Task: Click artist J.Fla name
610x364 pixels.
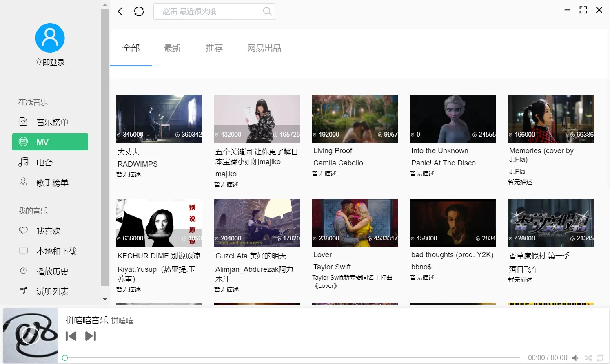Action: point(517,172)
